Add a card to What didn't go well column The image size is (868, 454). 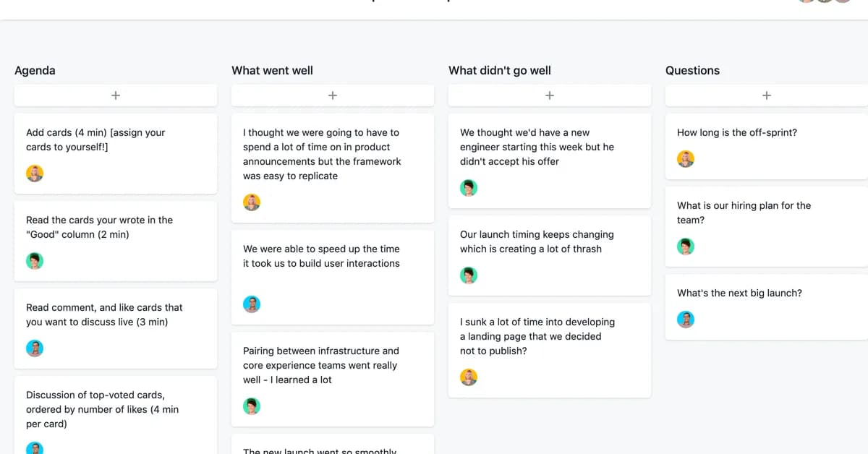(x=549, y=95)
